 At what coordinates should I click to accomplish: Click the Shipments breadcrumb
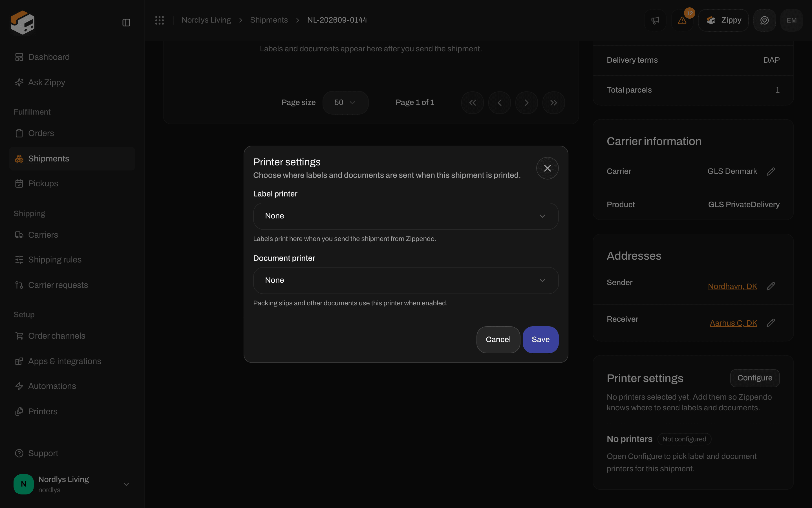point(269,20)
